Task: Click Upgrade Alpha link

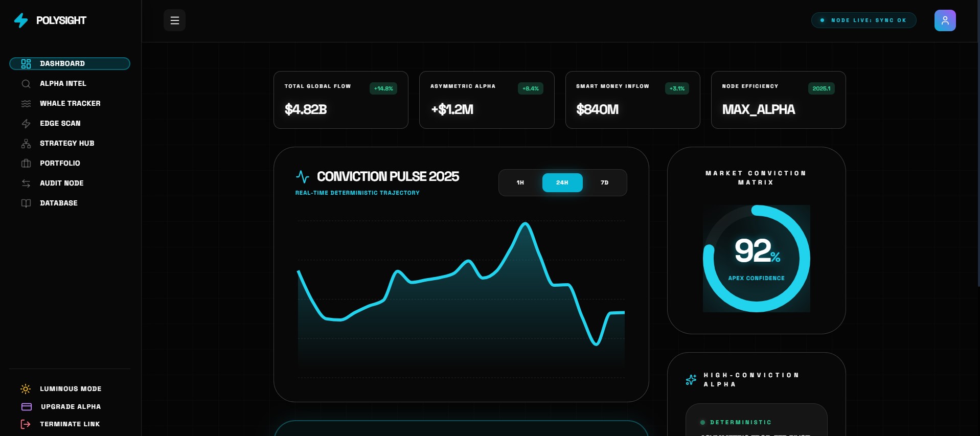Action: 70,407
